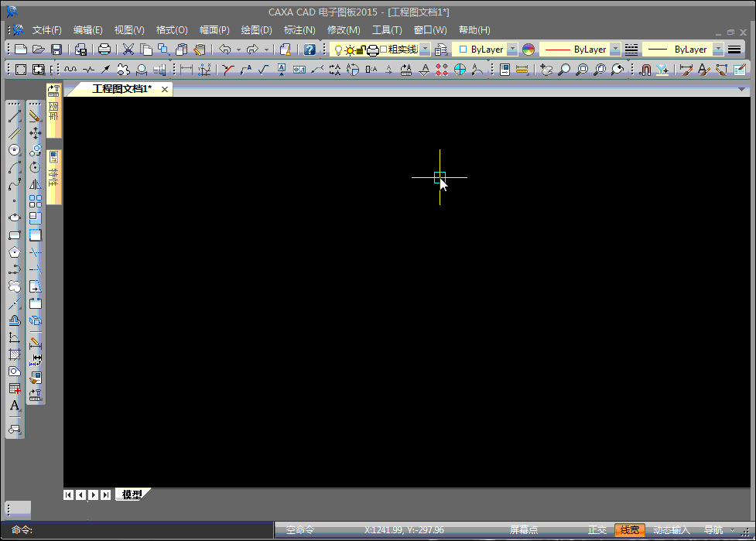The width and height of the screenshot is (756, 541).
Task: Close the 工程图文档1* tab
Action: click(x=165, y=89)
